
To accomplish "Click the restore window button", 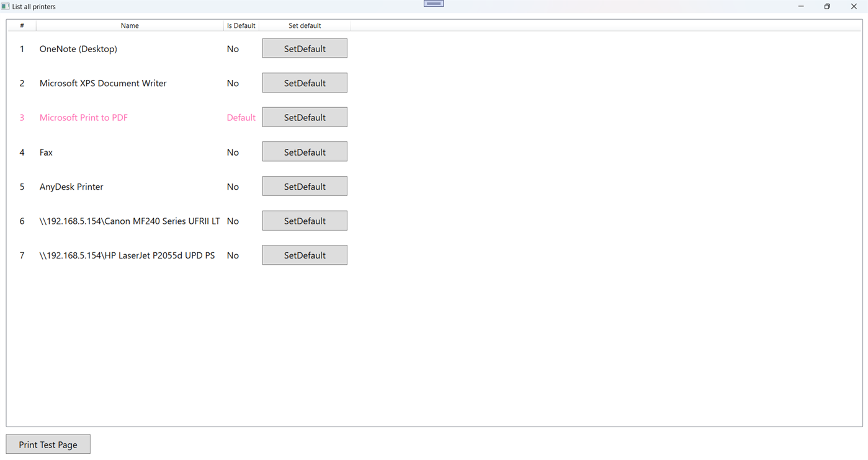I will (x=827, y=6).
